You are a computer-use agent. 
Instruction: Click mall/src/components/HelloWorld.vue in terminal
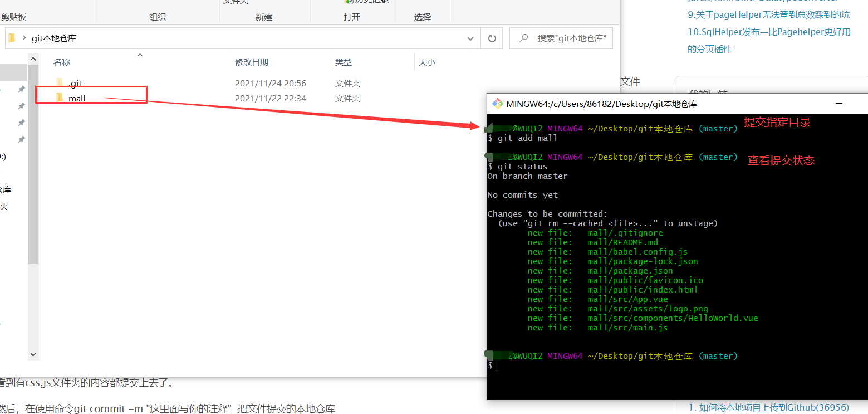click(673, 318)
